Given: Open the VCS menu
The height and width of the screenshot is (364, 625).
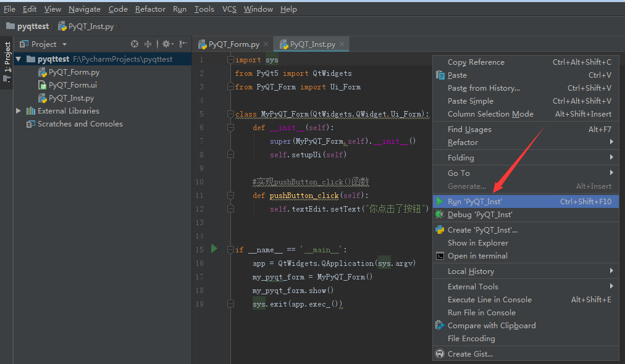Looking at the screenshot, I should tap(229, 9).
